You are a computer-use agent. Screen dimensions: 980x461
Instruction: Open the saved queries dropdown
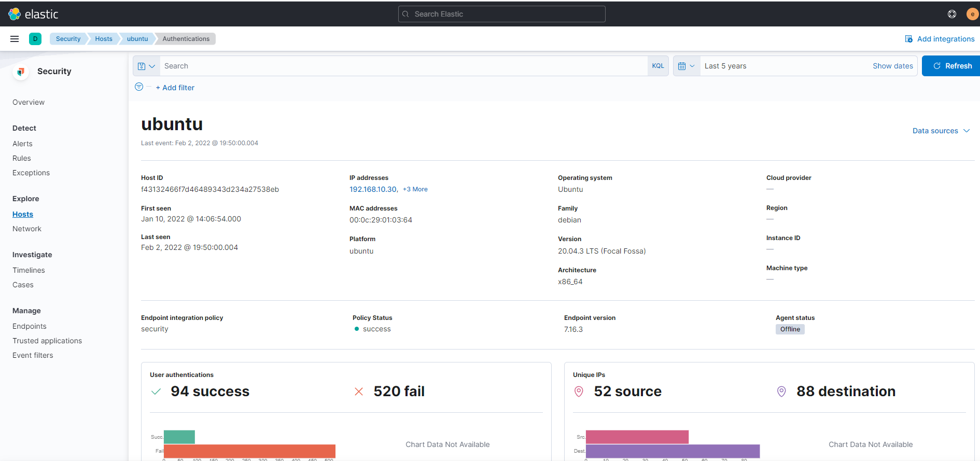146,66
